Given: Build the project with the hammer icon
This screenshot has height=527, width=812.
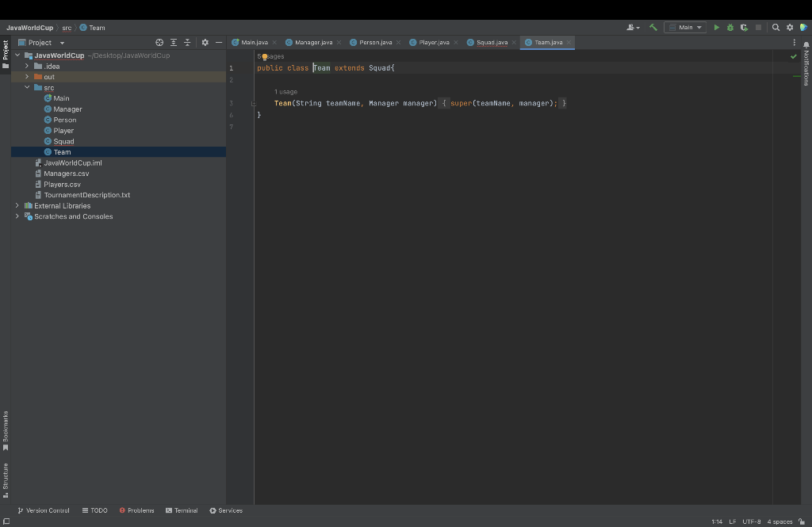Looking at the screenshot, I should click(653, 28).
